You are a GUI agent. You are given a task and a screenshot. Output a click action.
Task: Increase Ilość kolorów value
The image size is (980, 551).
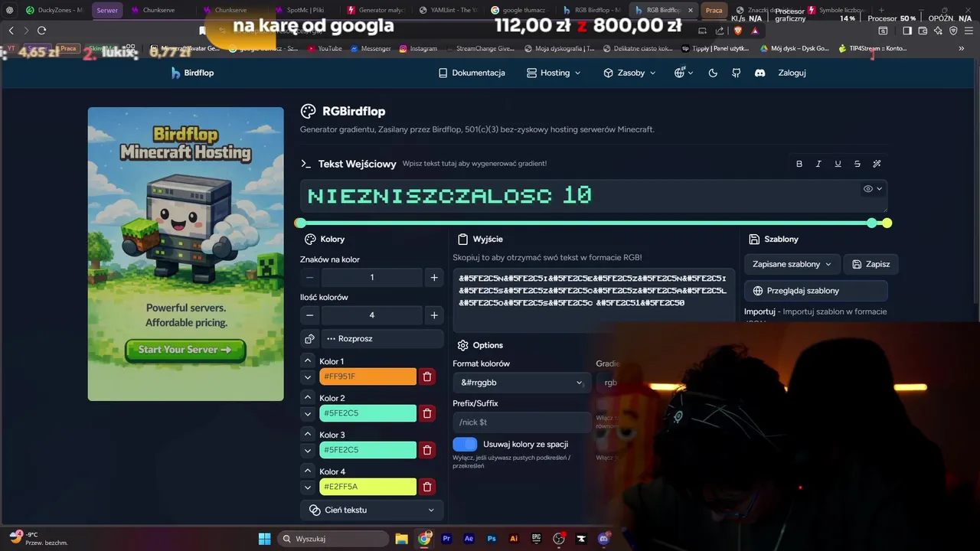click(x=434, y=315)
